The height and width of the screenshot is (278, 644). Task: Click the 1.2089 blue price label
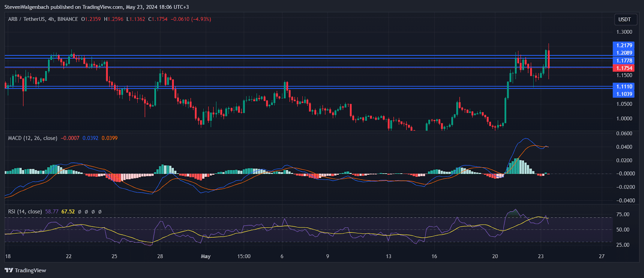pos(624,53)
